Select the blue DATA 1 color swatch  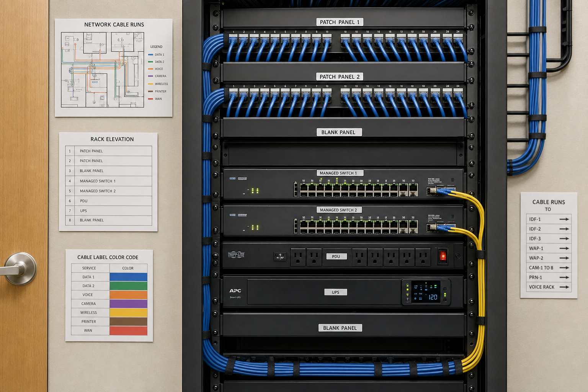(x=128, y=277)
